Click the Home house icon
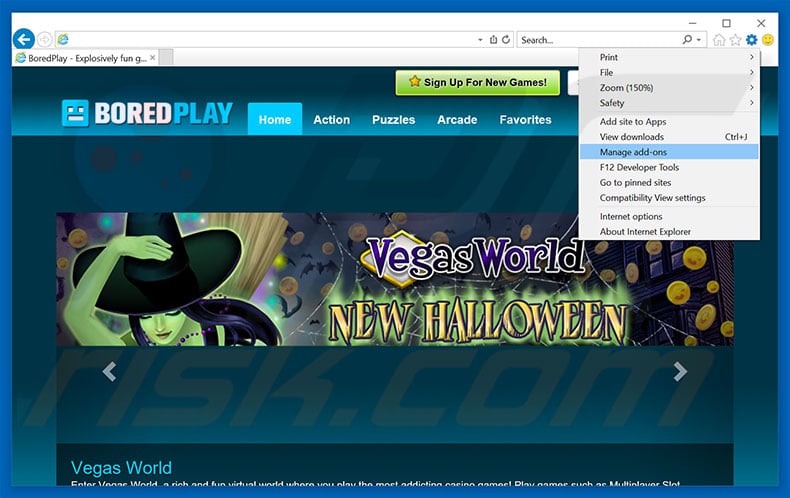Image resolution: width=790 pixels, height=498 pixels. coord(719,39)
